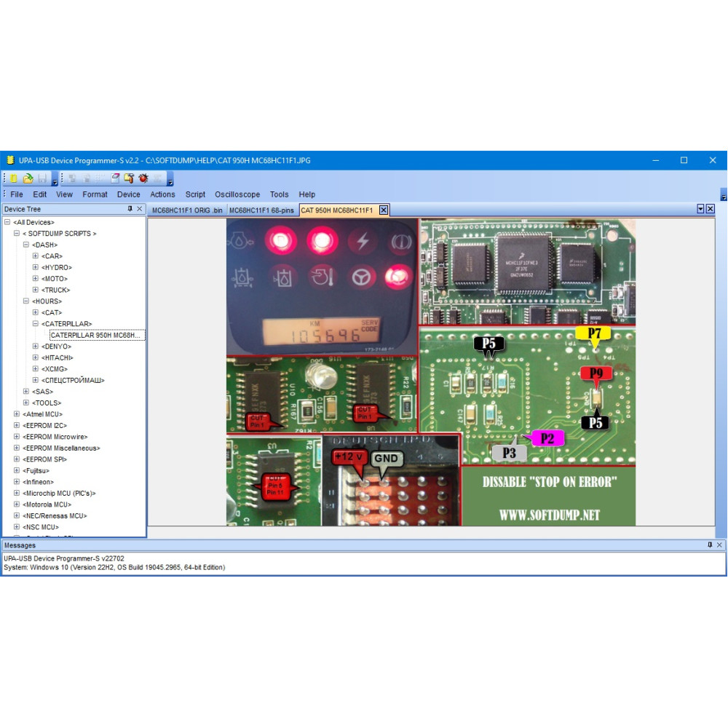The image size is (728, 728).
Task: Expand the <HITACHI> tree node
Action: (x=35, y=357)
